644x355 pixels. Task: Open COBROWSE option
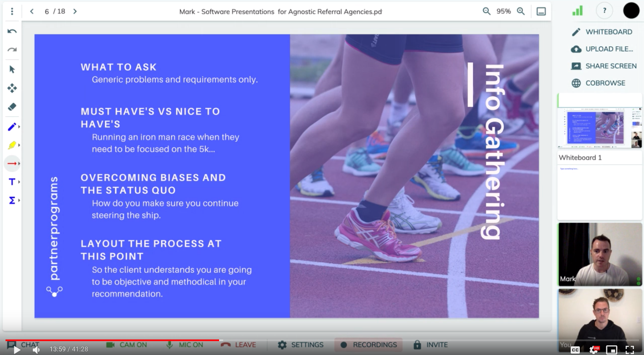(x=598, y=83)
